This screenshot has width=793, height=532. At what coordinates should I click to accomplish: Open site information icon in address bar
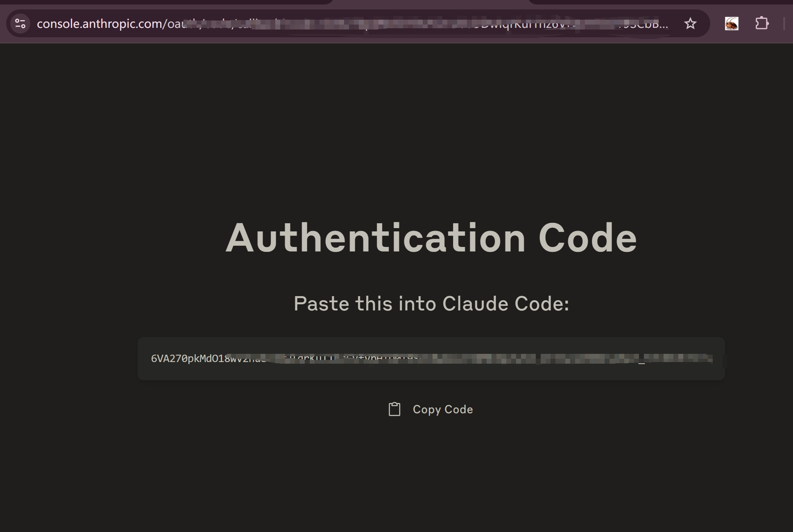[20, 23]
